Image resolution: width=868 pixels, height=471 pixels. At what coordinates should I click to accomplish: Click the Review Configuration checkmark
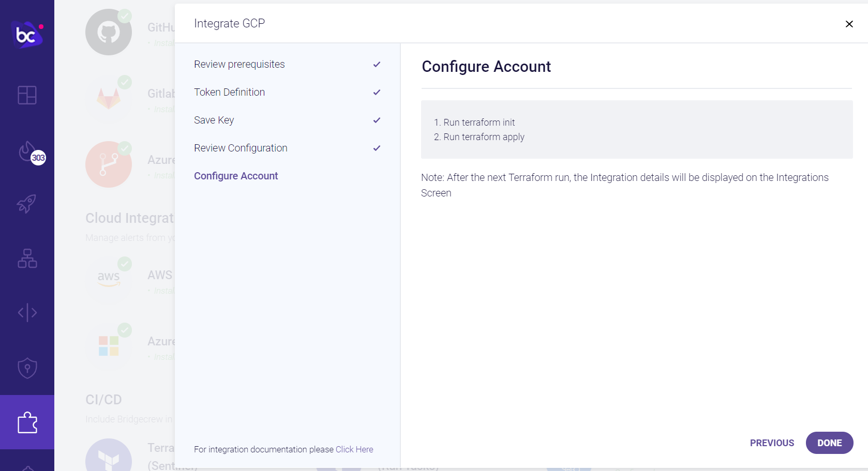377,148
